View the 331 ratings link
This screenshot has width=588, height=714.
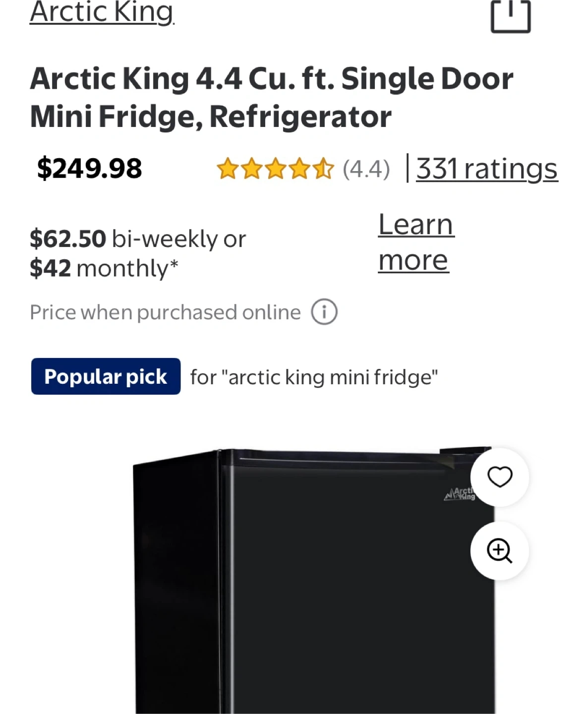click(487, 169)
